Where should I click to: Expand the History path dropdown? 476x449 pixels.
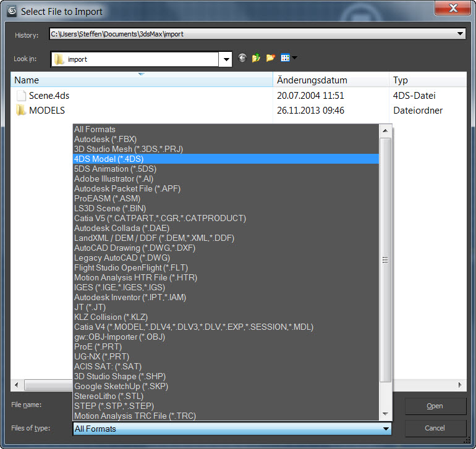pos(459,35)
